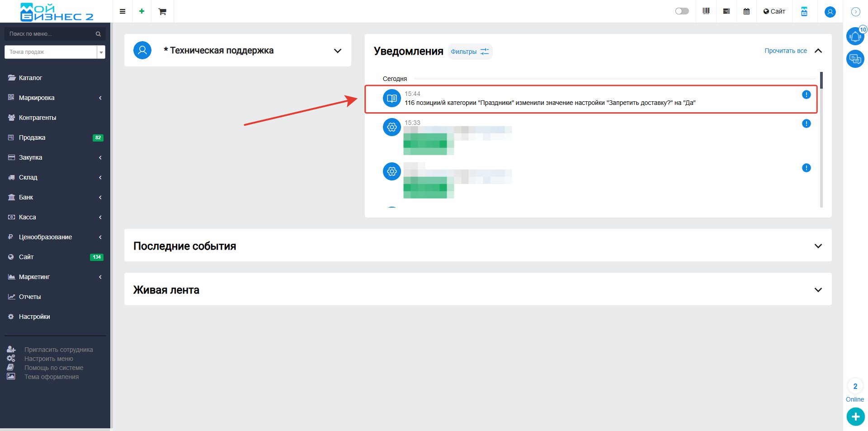This screenshot has height=431, width=868.
Task: Open the calendar icon in top bar
Action: click(746, 11)
